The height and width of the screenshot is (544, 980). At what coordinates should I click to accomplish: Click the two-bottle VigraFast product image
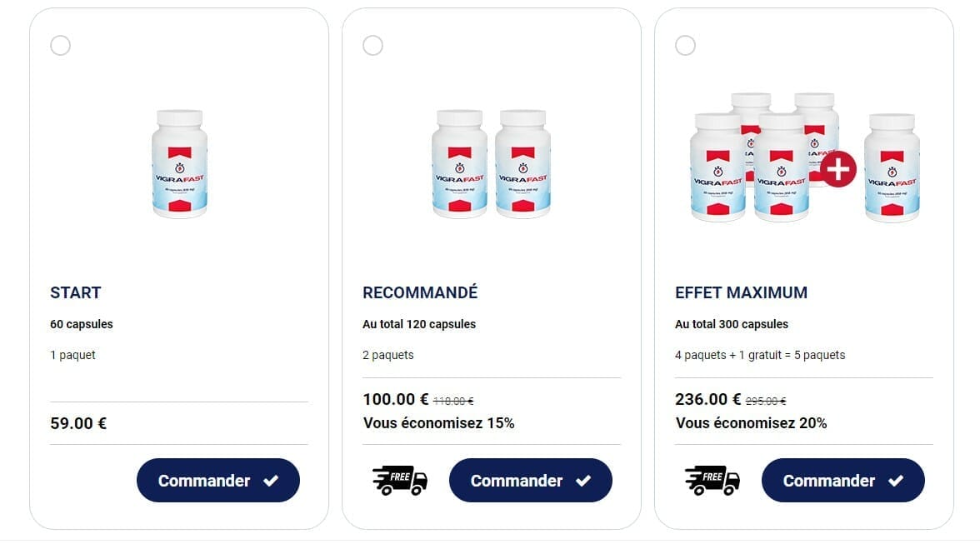point(491,164)
